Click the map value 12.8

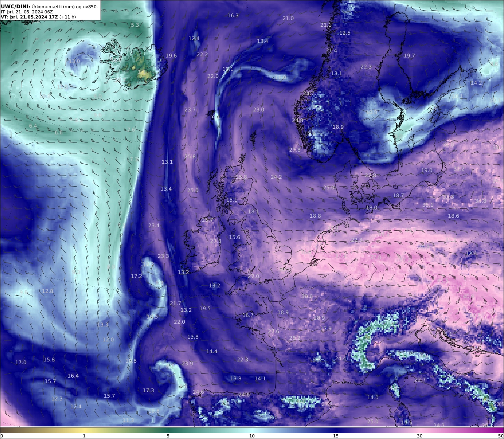point(48,291)
